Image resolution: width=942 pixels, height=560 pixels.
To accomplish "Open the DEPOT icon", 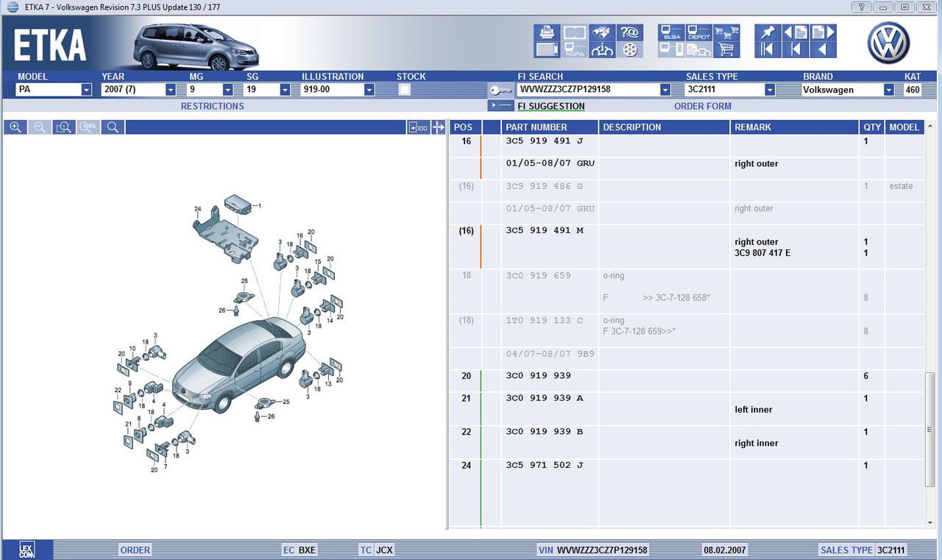I will (x=699, y=32).
